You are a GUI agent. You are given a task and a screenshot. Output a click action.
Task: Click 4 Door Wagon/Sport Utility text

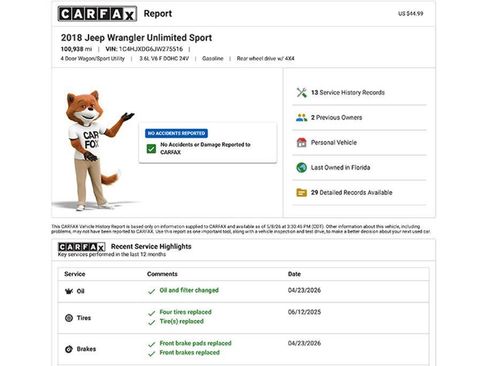(x=92, y=58)
